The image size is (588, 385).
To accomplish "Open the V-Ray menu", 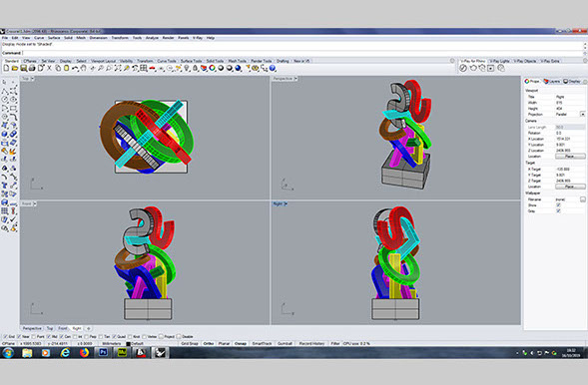I will click(198, 38).
